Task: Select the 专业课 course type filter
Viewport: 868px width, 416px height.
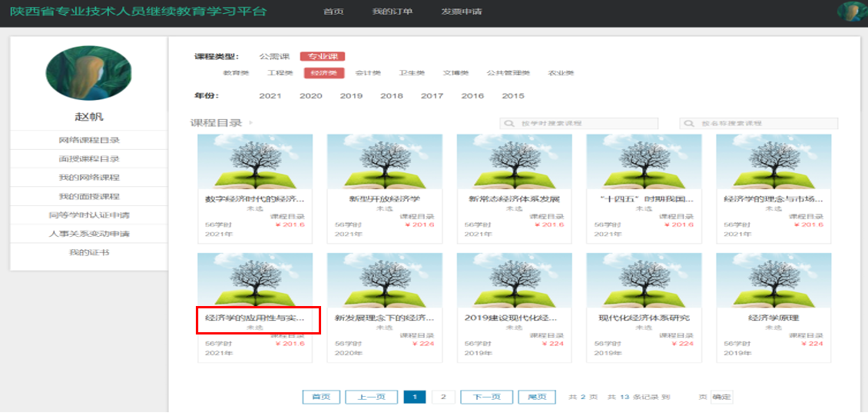Action: 323,56
